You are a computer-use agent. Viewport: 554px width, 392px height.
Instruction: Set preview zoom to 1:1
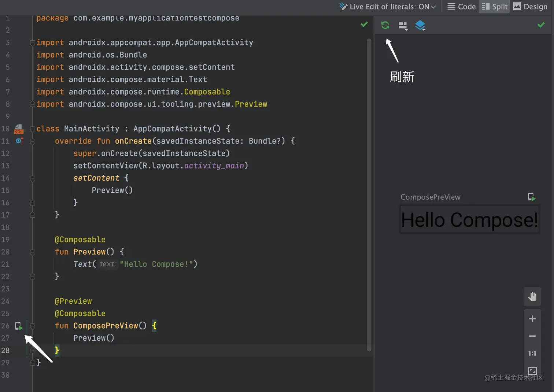pyautogui.click(x=532, y=354)
